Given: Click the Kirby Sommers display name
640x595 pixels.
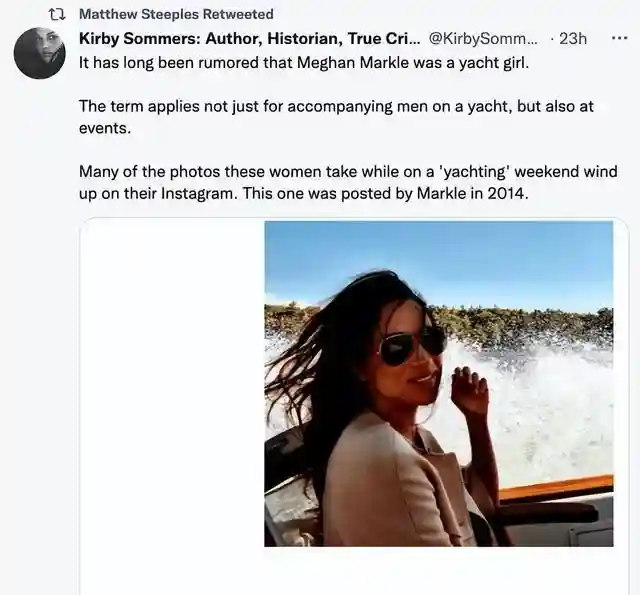Looking at the screenshot, I should tap(249, 39).
